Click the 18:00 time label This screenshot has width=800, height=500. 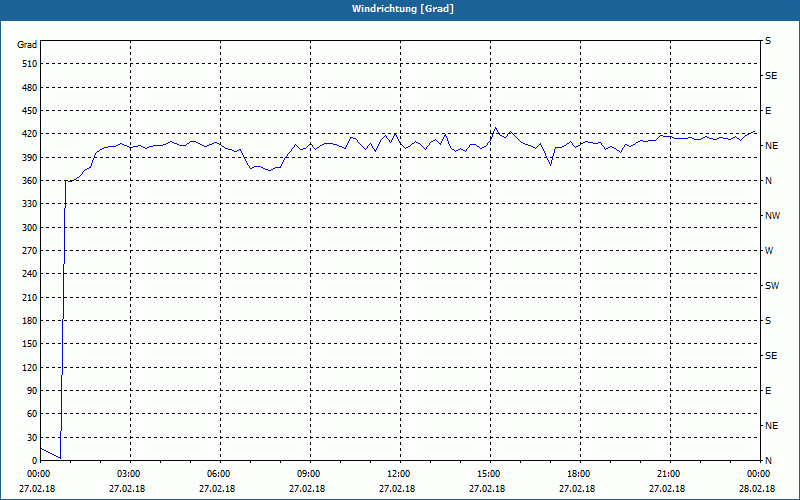click(577, 474)
